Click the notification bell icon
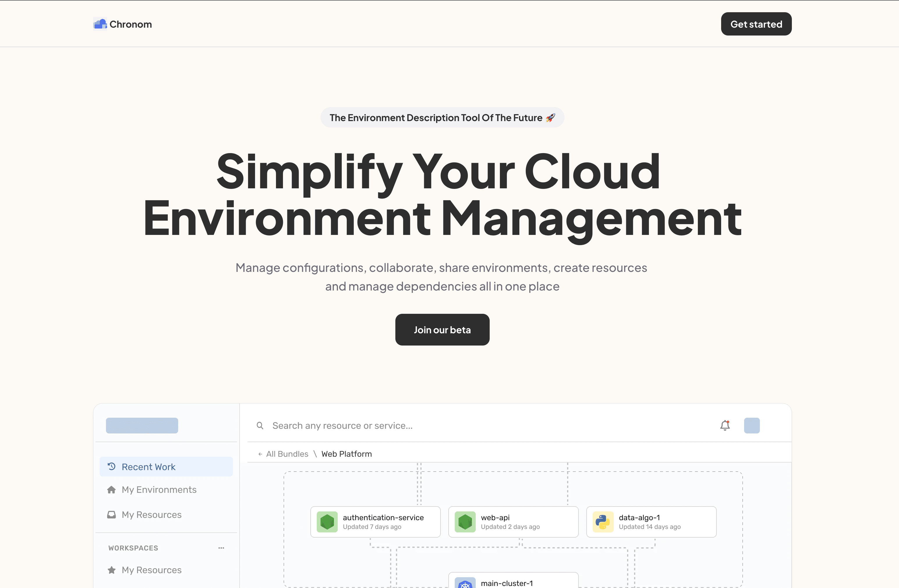 [725, 426]
